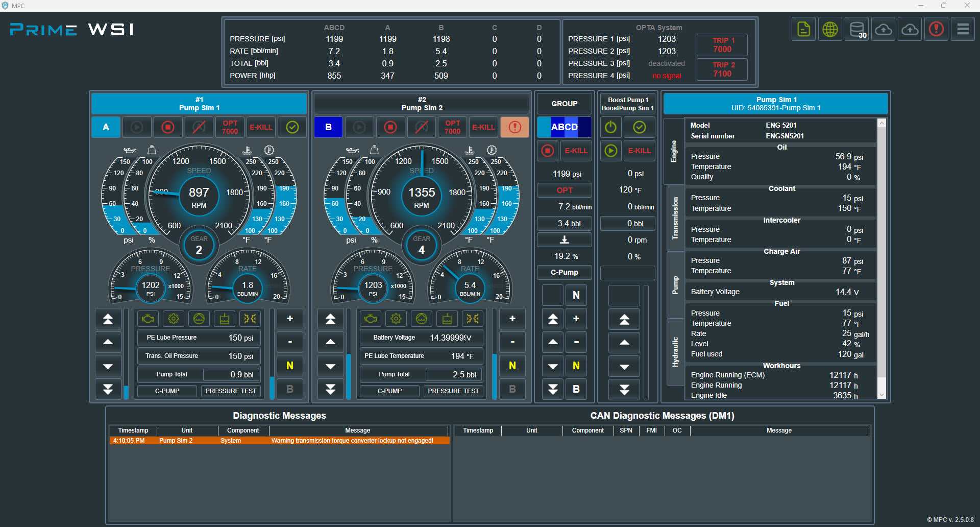Image resolution: width=980 pixels, height=527 pixels.
Task: Toggle yellow N neutral on Pump Sim 2
Action: coord(512,366)
